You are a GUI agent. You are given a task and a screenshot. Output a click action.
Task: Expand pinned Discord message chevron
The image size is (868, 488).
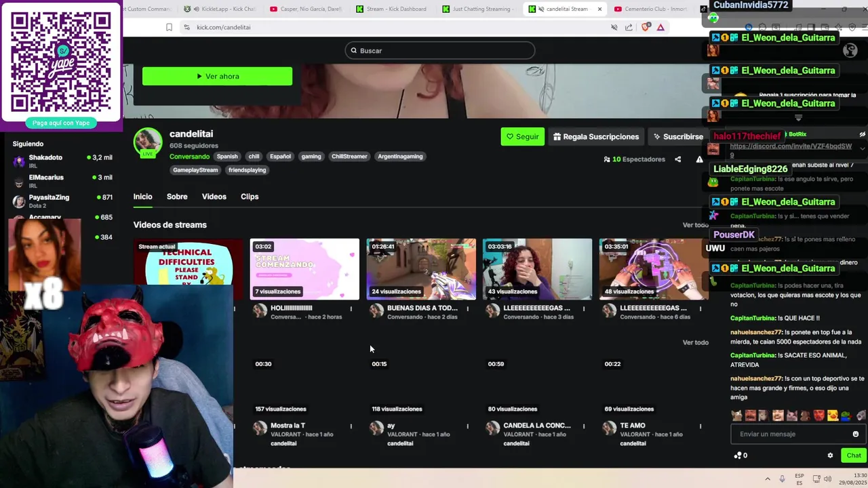(862, 148)
